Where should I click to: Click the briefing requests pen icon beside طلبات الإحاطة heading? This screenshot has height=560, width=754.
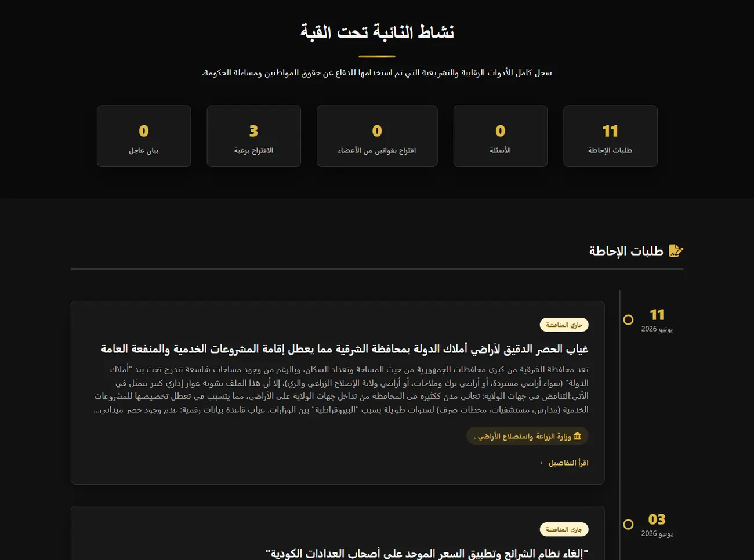click(676, 250)
